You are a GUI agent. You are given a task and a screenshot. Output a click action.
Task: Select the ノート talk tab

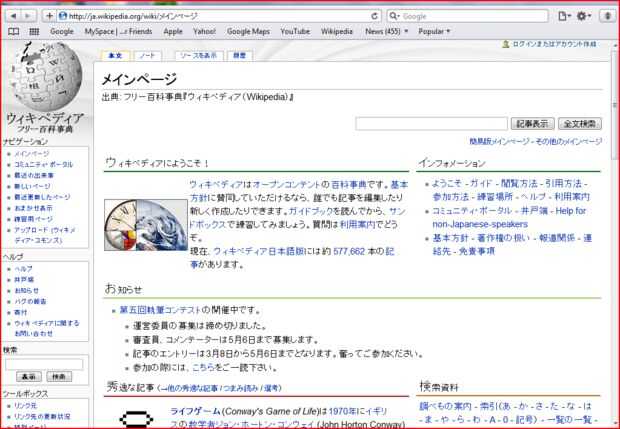(x=147, y=56)
